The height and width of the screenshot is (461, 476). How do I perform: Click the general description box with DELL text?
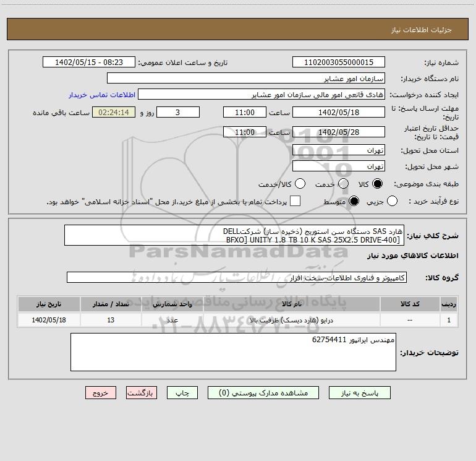click(x=234, y=235)
